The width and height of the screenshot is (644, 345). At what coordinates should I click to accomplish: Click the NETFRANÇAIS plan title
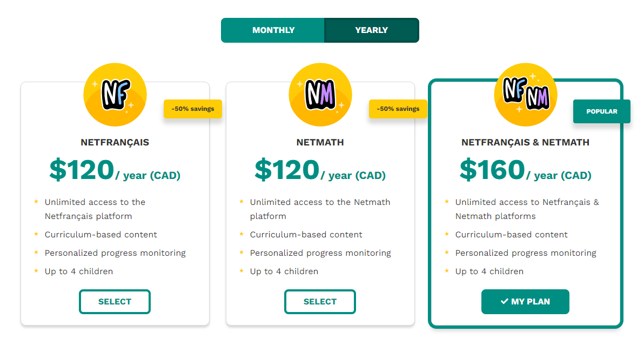click(x=115, y=142)
